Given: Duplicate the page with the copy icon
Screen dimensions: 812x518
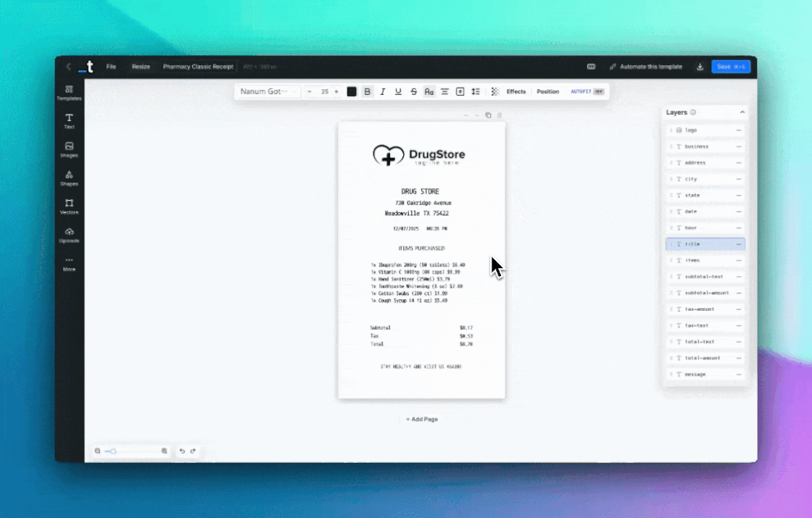Looking at the screenshot, I should [x=488, y=115].
